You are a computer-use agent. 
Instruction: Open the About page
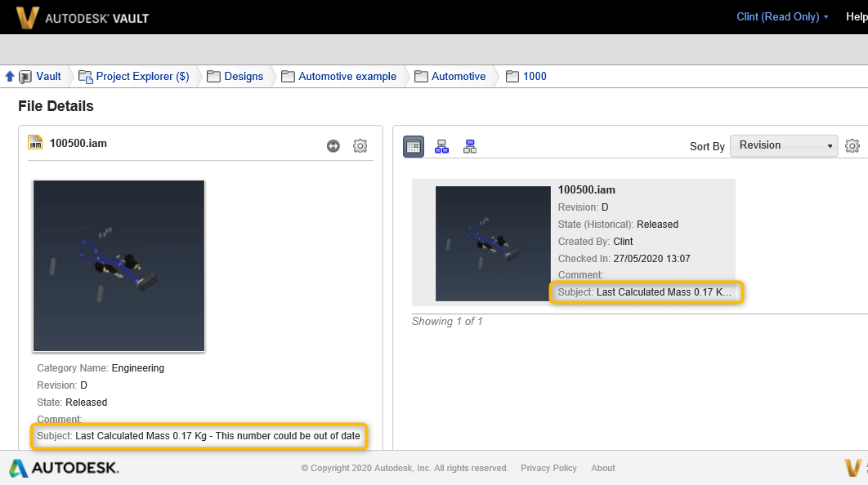point(602,468)
